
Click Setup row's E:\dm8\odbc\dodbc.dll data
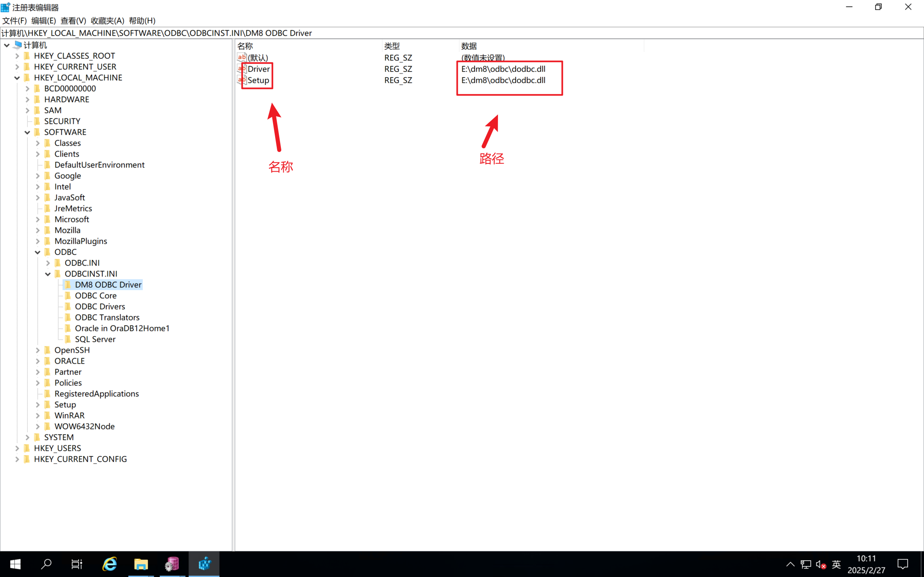[503, 81]
